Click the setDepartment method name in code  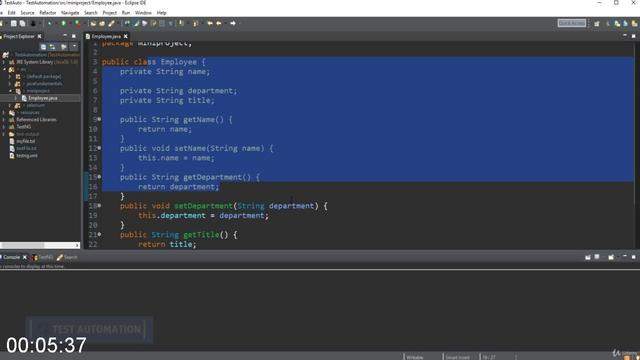(x=203, y=206)
